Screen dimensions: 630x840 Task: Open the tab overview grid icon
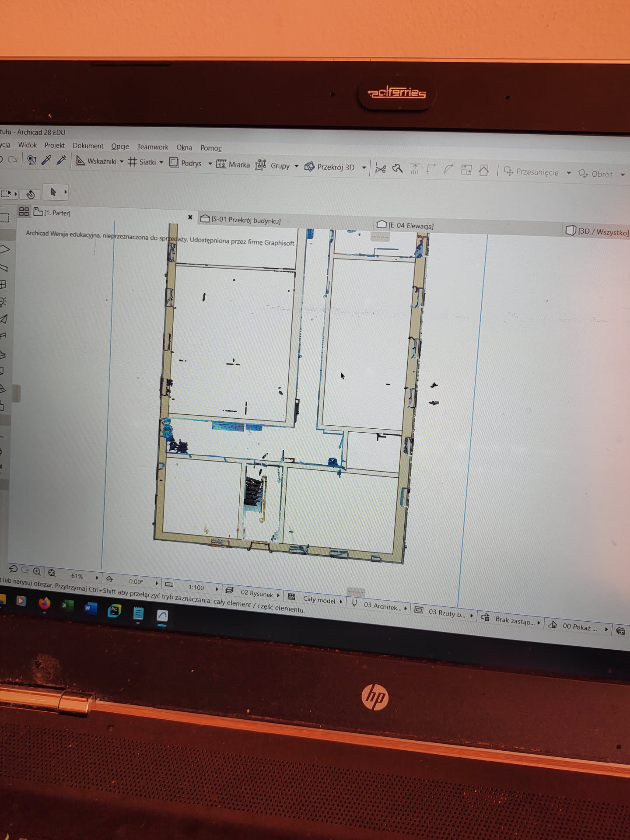pos(24,212)
